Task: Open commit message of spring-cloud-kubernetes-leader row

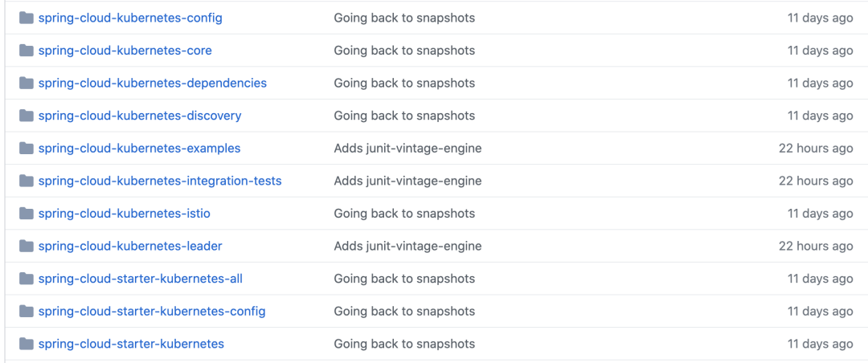Action: click(407, 246)
